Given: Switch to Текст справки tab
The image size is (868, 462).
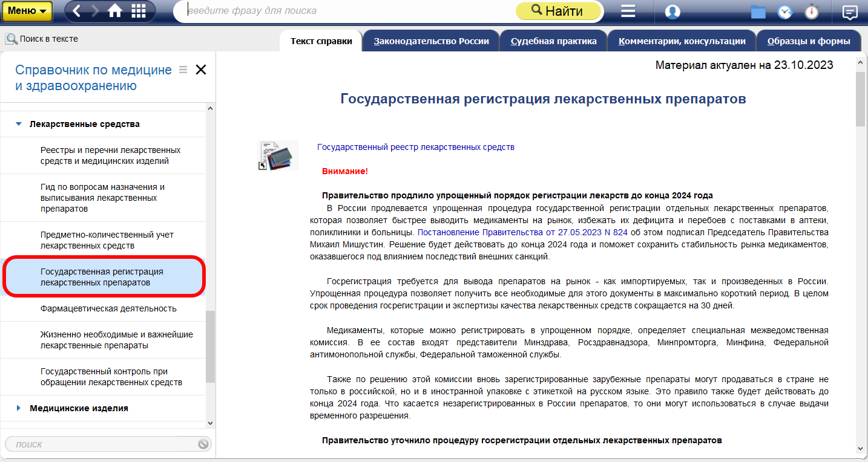Looking at the screenshot, I should coord(321,41).
